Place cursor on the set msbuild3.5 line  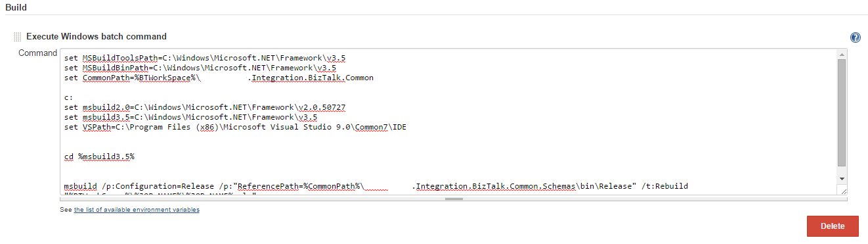(191, 117)
